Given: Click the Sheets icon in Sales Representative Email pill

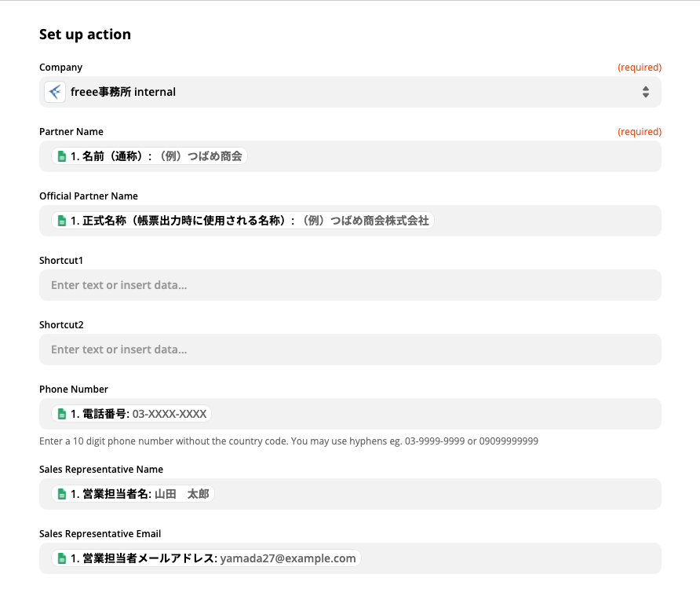Looking at the screenshot, I should pos(62,558).
